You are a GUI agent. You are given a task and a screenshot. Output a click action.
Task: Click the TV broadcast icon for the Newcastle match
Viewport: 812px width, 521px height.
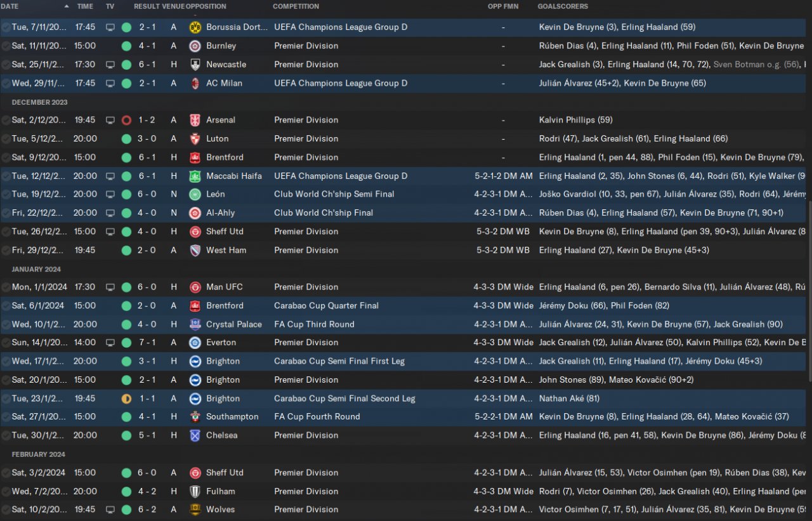[x=110, y=65]
